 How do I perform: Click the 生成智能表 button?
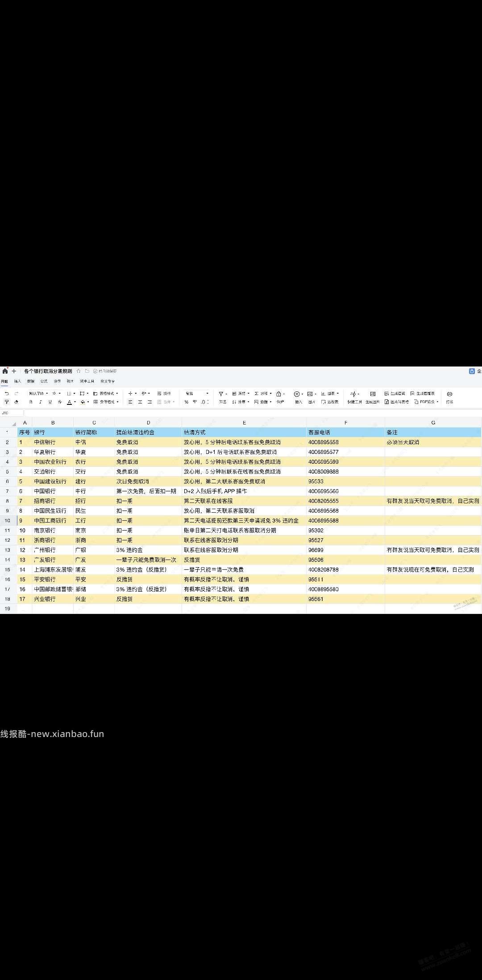pos(423,394)
